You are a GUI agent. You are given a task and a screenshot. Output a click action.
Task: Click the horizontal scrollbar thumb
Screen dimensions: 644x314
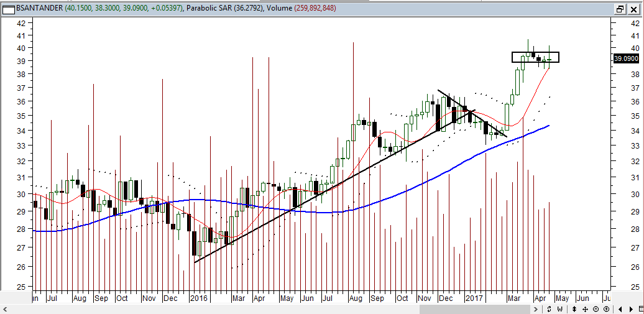coord(476,308)
